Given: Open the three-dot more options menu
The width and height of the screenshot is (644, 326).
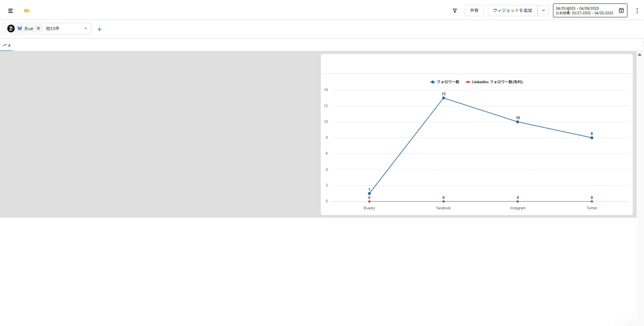Looking at the screenshot, I should tap(637, 11).
